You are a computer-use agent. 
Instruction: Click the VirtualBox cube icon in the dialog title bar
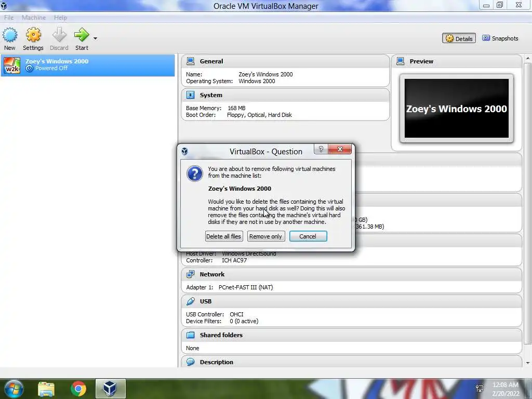coord(184,151)
